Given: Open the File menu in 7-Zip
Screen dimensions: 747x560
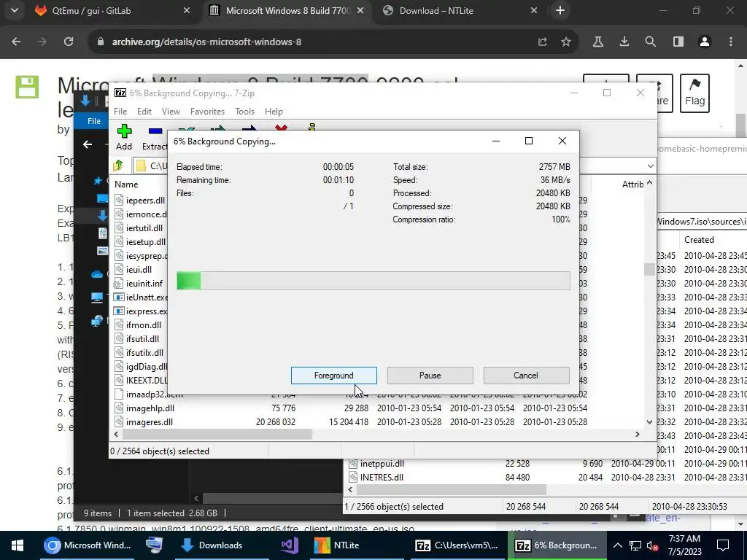Looking at the screenshot, I should pyautogui.click(x=120, y=112).
